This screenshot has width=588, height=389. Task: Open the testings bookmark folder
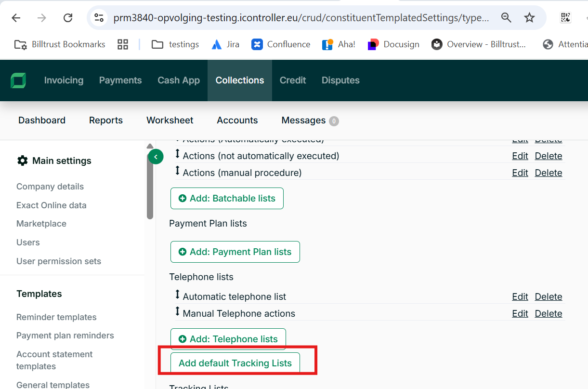point(175,44)
